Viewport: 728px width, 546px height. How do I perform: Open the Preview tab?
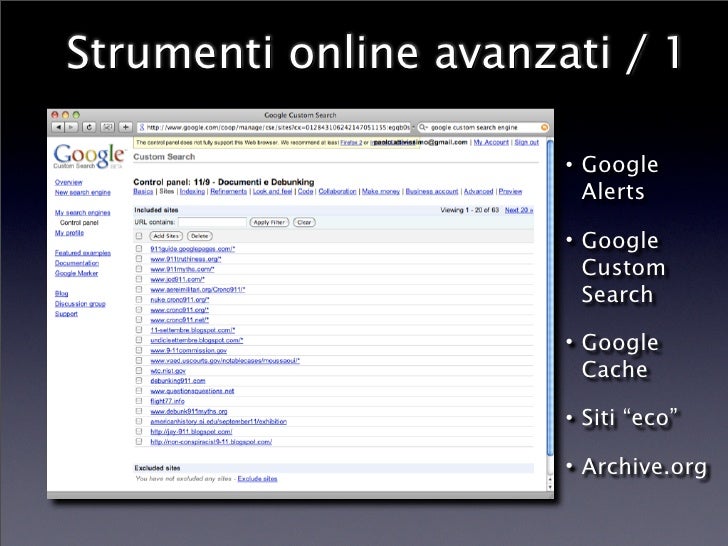510,191
